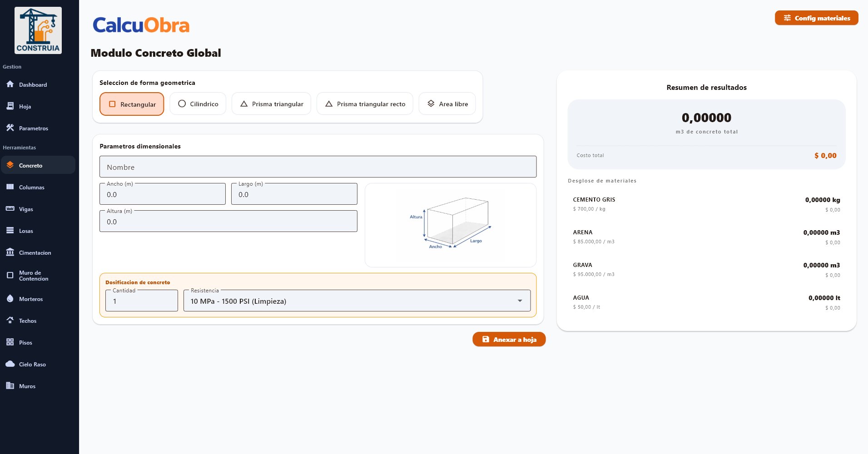Expand the Resistencia dropdown arrow
868x454 pixels.
click(x=520, y=301)
